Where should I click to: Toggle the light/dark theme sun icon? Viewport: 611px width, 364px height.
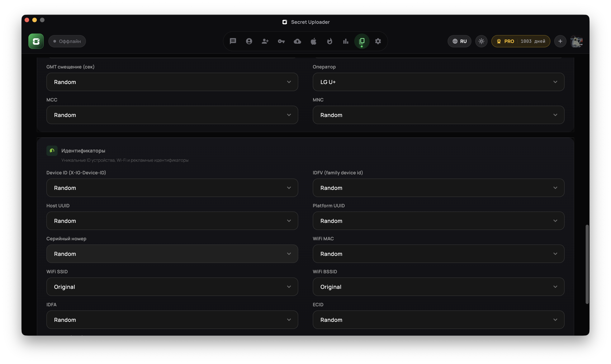(481, 41)
